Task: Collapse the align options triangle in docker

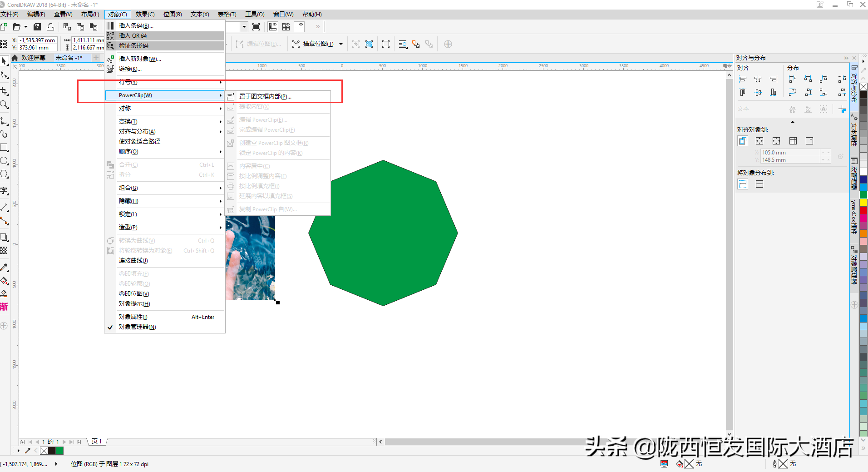Action: (793, 122)
